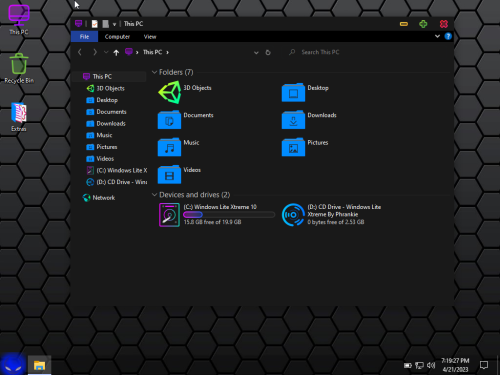Click This PC in the address bar
500x375 pixels.
point(152,52)
